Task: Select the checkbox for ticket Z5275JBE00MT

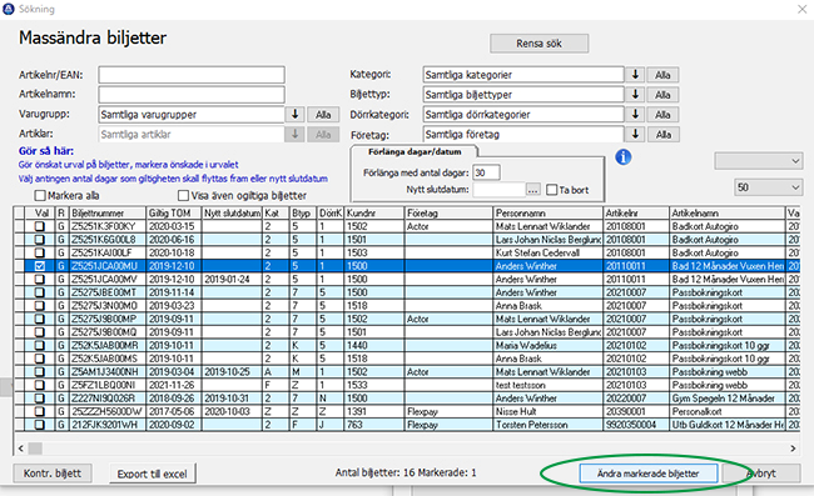Action: pos(39,292)
